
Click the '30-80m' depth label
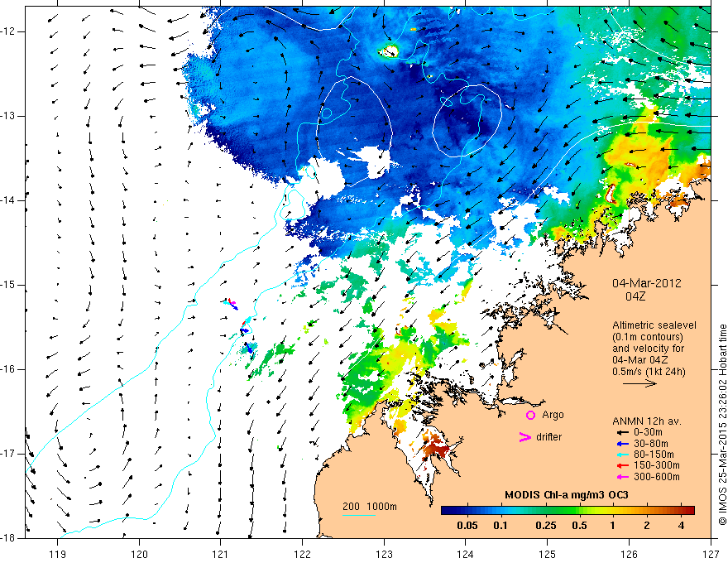(x=651, y=444)
